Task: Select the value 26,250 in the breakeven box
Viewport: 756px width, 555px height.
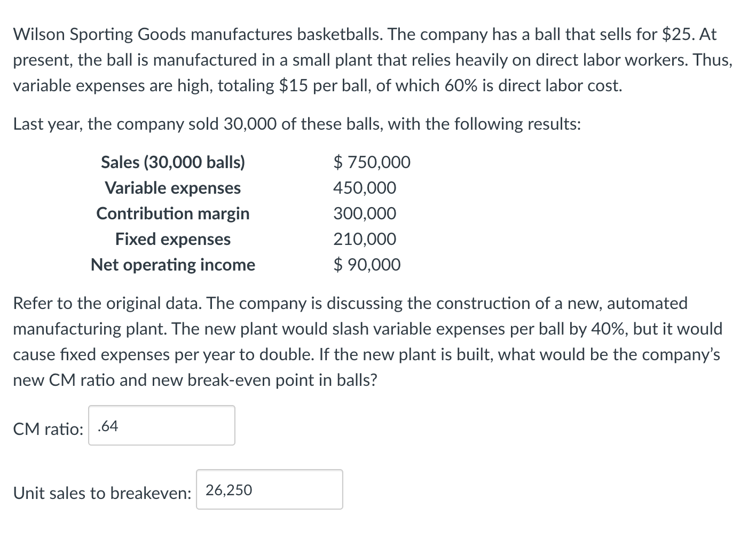Action: [229, 489]
